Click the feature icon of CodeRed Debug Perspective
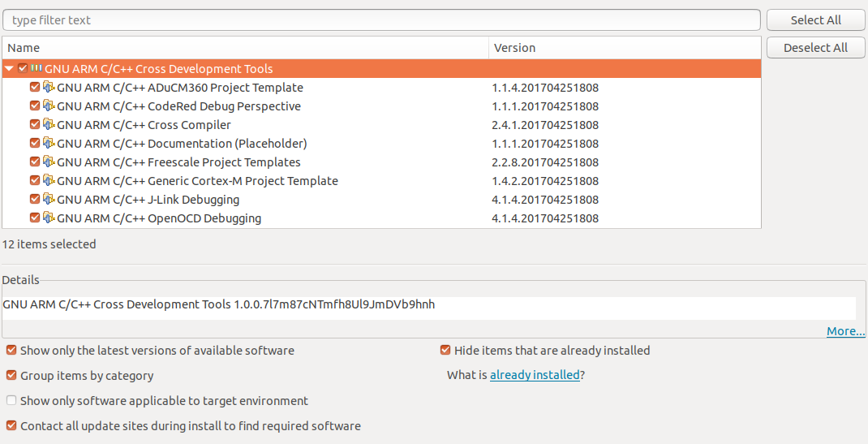 49,106
